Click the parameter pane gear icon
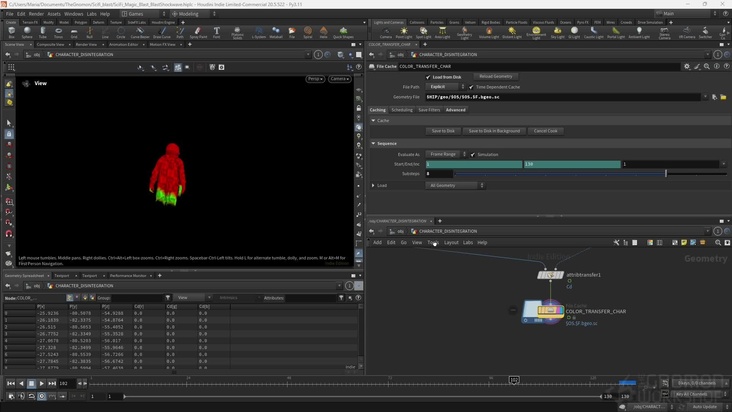The image size is (732, 412). click(x=686, y=66)
